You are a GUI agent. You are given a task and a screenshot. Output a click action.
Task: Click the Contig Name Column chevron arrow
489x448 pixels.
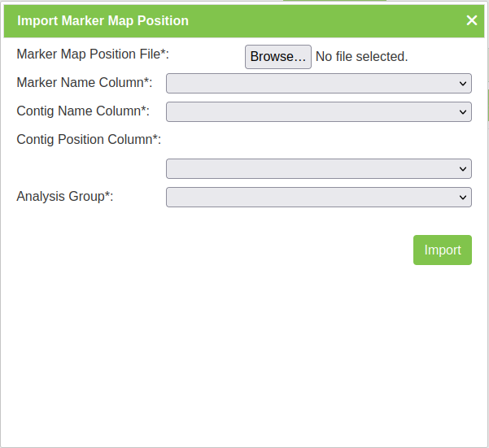click(x=463, y=111)
